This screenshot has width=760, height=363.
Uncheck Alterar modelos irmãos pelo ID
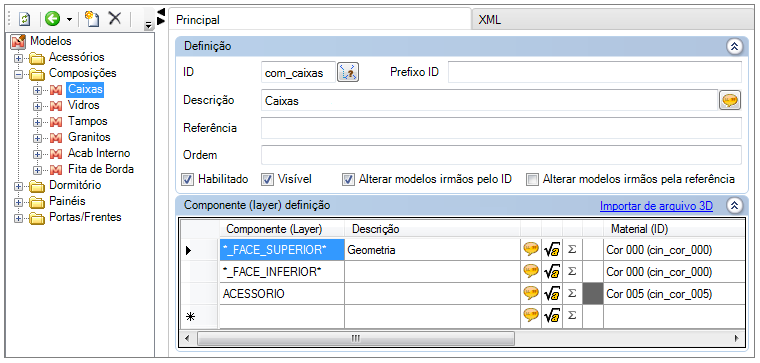(x=348, y=180)
